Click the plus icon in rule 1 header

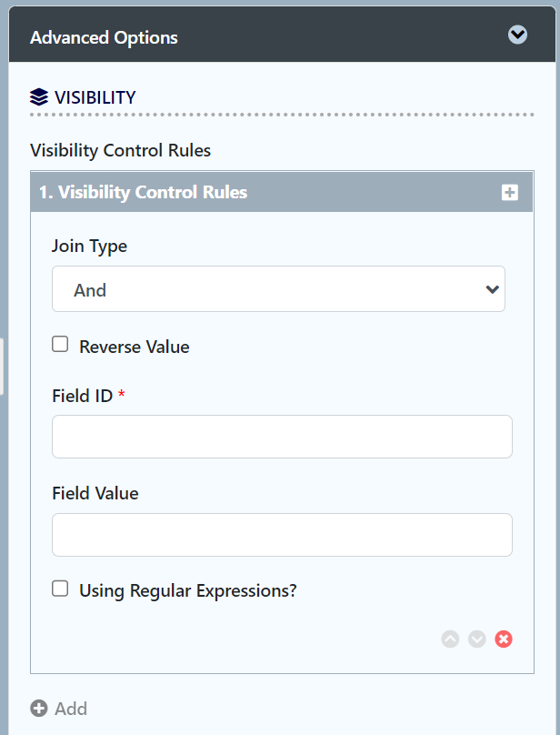point(509,193)
